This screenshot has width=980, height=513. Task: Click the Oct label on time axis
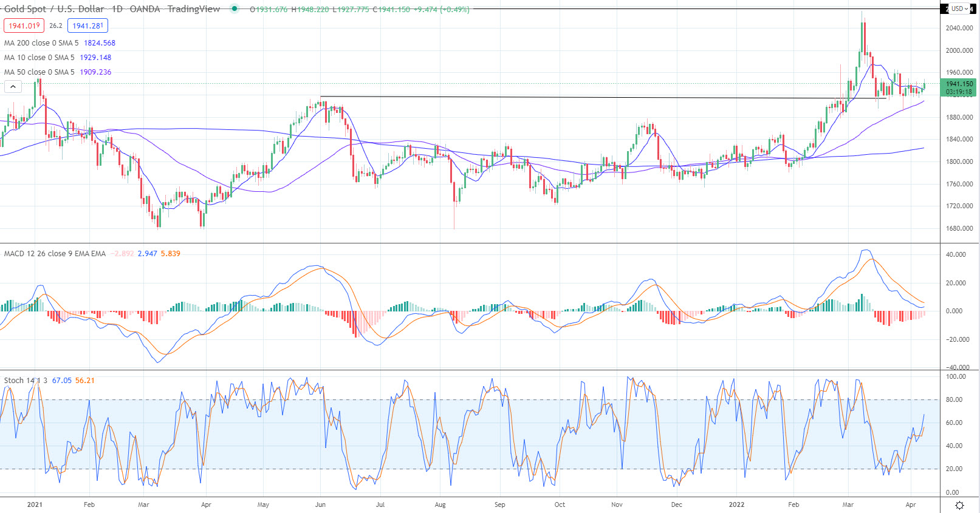click(x=560, y=505)
